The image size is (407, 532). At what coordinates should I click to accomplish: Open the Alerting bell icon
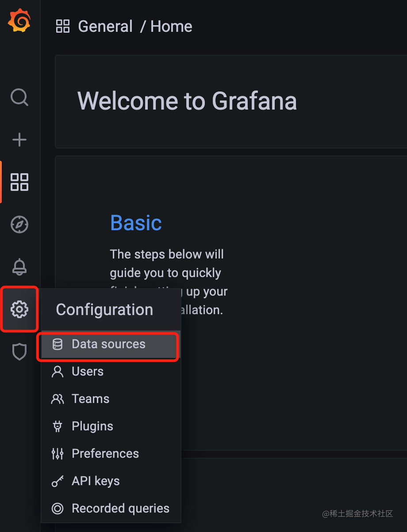(19, 267)
